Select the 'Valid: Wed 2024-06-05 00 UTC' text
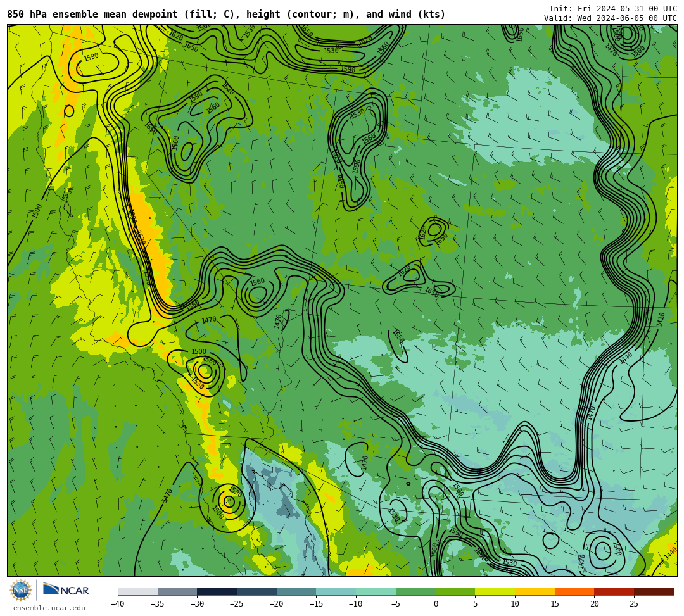684x616 pixels. [611, 18]
